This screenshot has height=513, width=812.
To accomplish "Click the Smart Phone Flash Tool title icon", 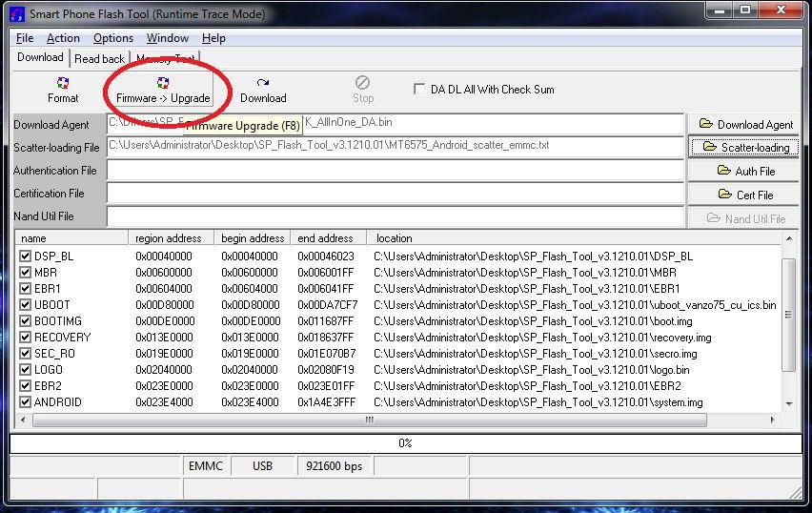I will point(17,14).
